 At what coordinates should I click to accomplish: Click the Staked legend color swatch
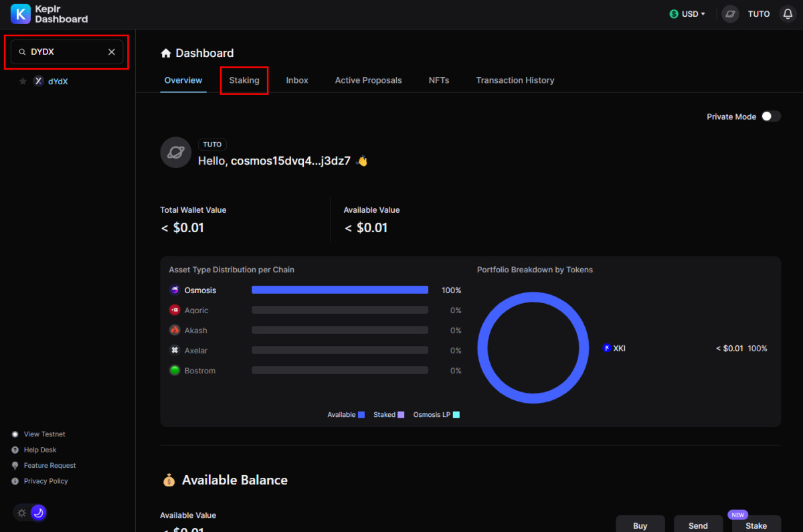401,415
